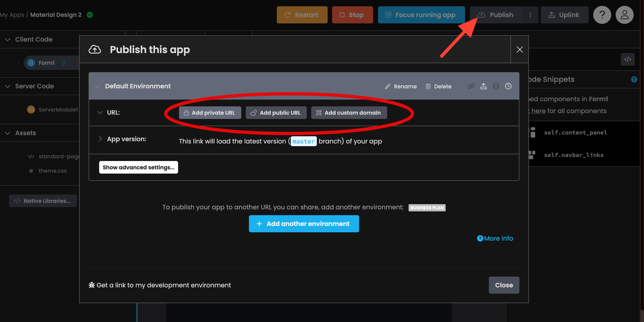Expand the App version row
This screenshot has width=644, height=322.
(100, 139)
